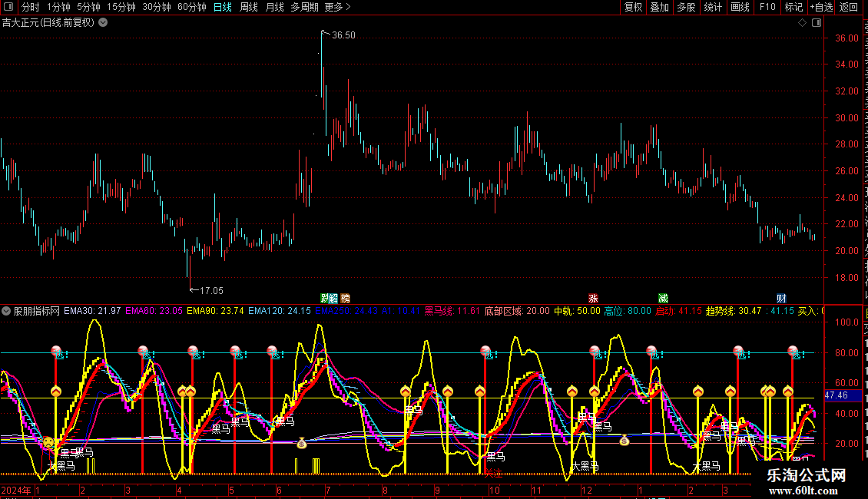Click the EMA120: 24.15 indicator value
The height and width of the screenshot is (499, 868).
pos(280,311)
